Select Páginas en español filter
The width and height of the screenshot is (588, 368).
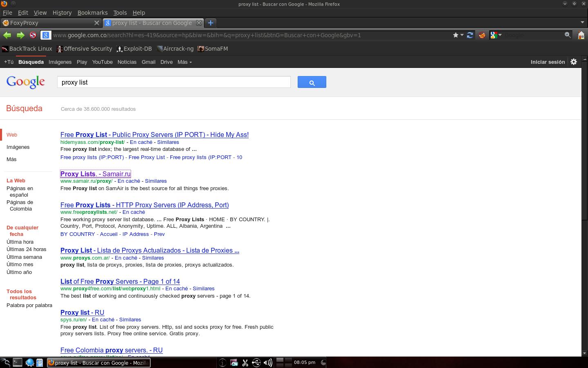(x=20, y=191)
